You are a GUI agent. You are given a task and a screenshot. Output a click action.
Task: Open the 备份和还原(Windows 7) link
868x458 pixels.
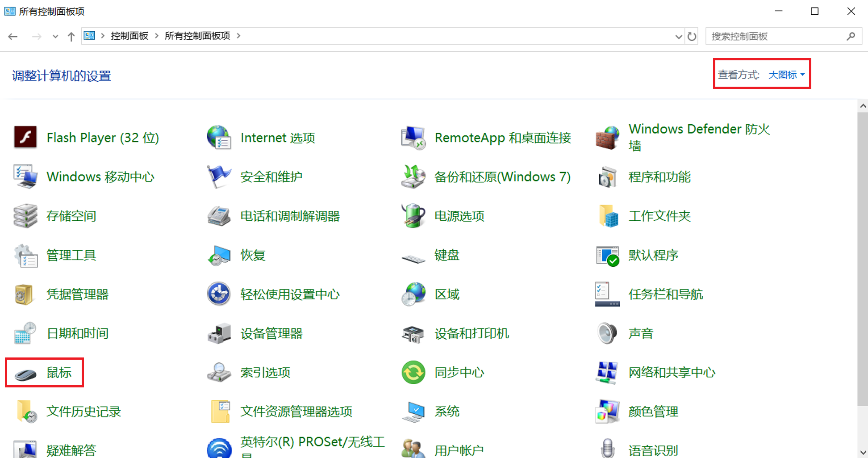[502, 177]
